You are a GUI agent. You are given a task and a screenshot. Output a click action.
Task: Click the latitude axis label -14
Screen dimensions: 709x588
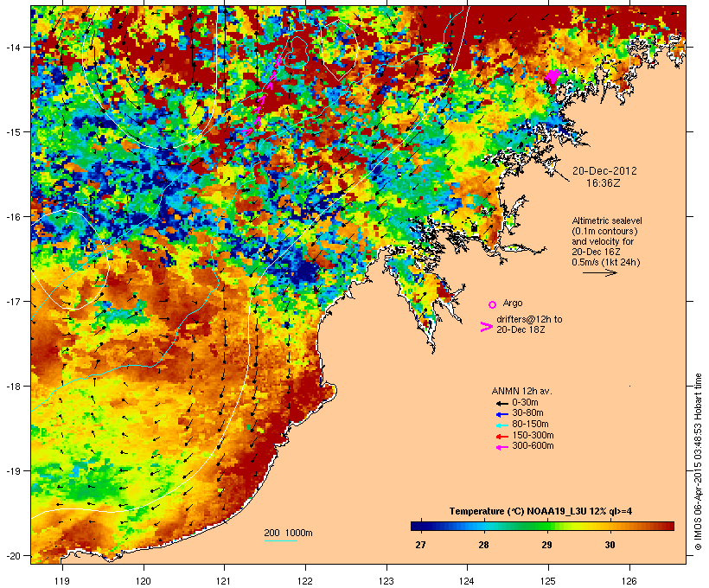pos(12,47)
